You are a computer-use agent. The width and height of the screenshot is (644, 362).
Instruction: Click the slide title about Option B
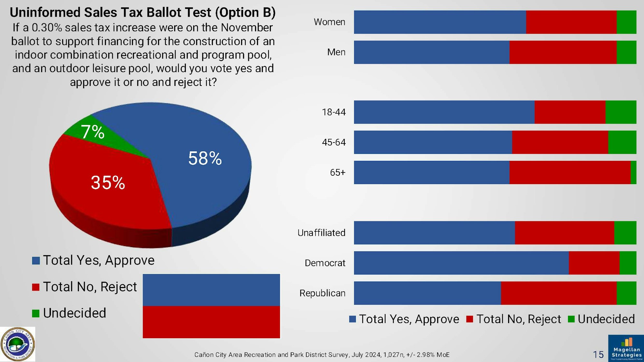[143, 12]
